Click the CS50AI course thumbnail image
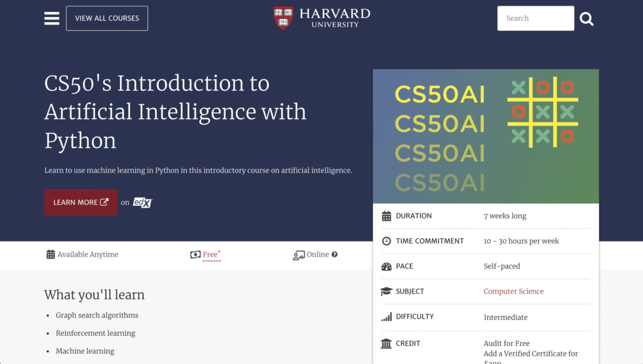Image resolution: width=643 pixels, height=364 pixels. [485, 136]
